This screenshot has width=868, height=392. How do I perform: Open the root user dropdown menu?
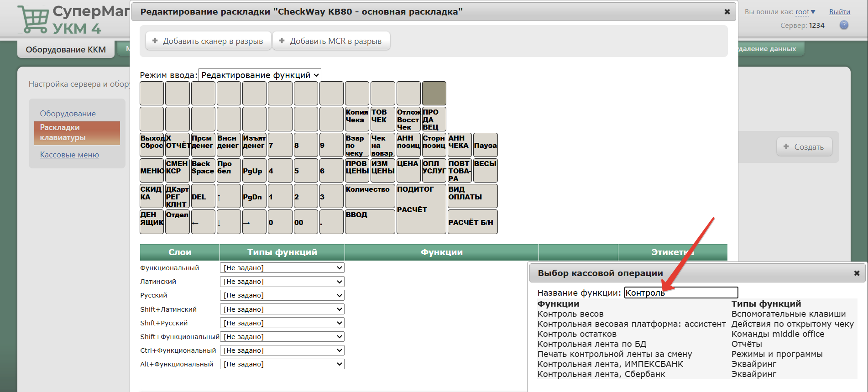tap(805, 12)
